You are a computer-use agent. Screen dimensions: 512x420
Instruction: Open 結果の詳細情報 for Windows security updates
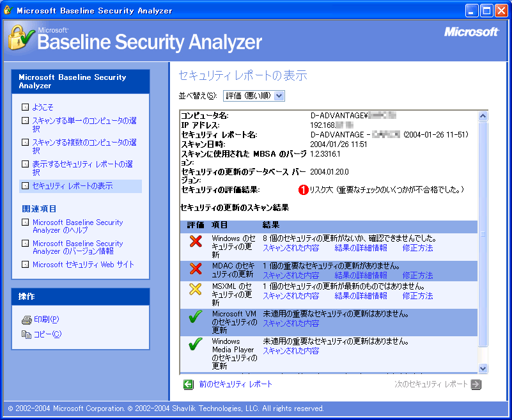[x=361, y=248]
